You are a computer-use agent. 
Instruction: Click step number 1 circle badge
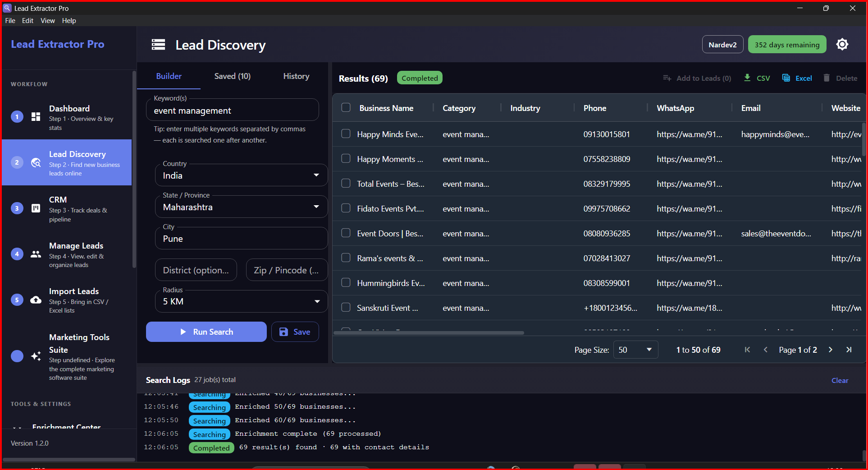pos(17,117)
